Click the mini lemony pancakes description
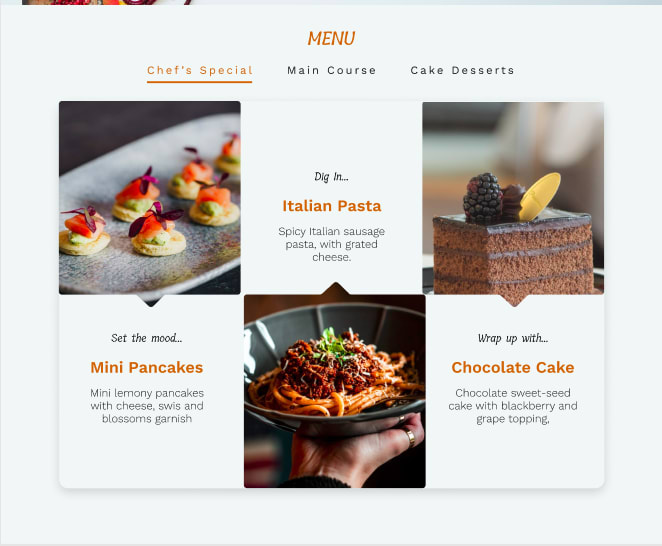This screenshot has width=662, height=546. [147, 406]
